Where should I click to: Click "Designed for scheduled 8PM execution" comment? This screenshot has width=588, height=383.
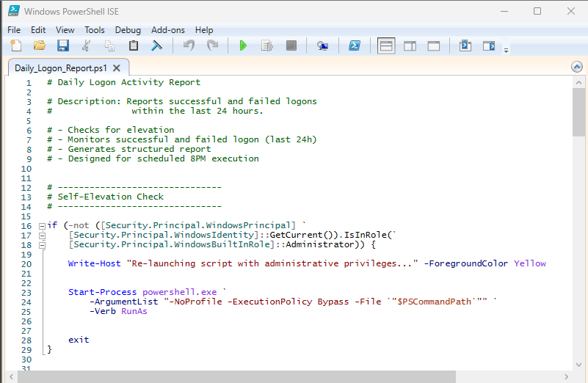pos(164,158)
